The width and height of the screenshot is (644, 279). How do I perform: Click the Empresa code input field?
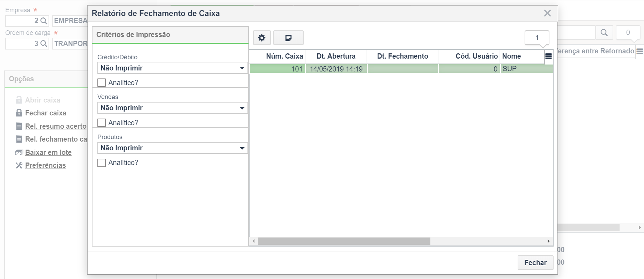[22, 21]
